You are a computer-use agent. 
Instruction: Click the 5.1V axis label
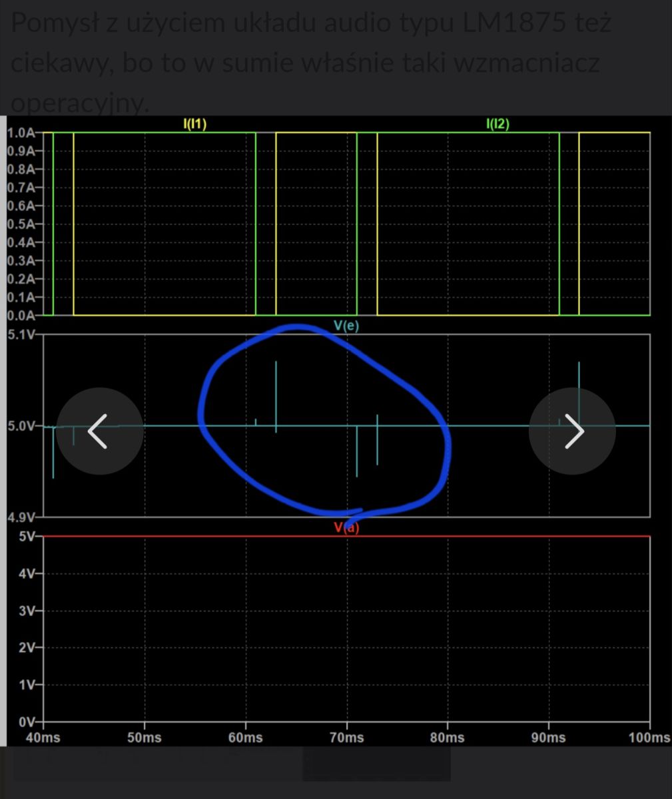click(x=21, y=334)
